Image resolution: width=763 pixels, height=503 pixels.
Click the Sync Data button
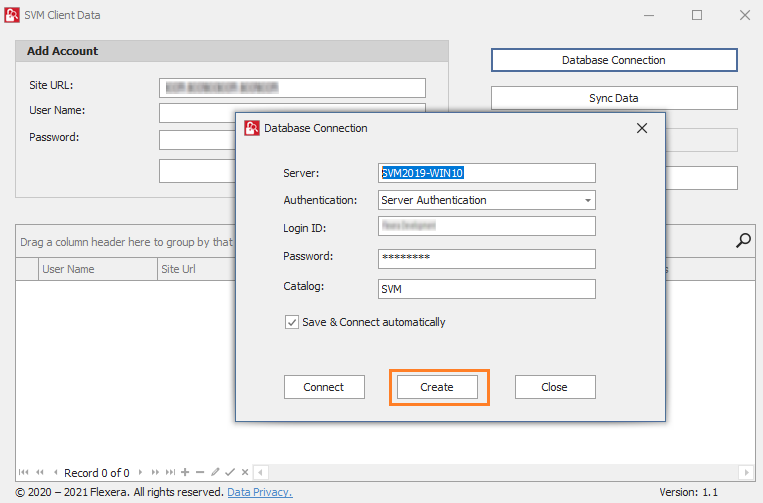coord(614,98)
